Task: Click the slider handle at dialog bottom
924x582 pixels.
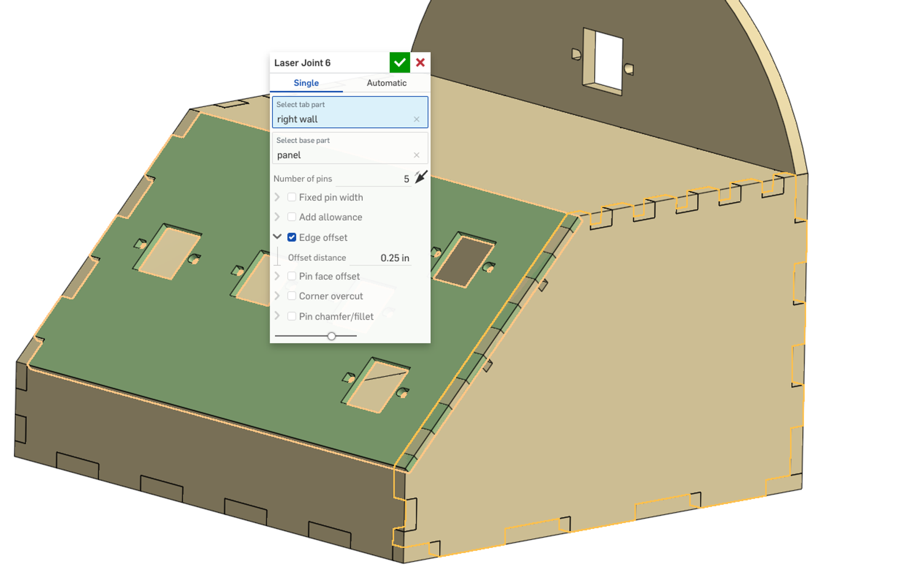Action: coord(331,335)
